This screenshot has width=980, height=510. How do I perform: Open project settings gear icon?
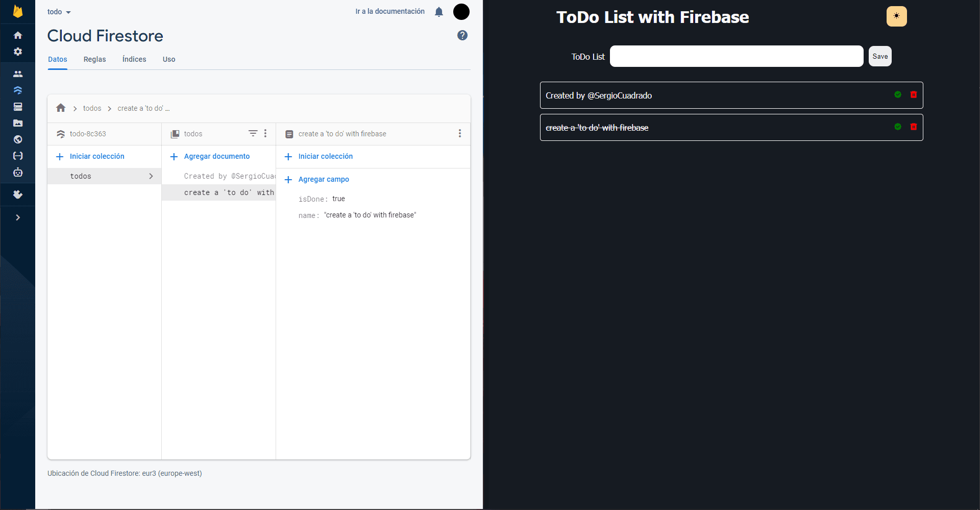pos(18,52)
